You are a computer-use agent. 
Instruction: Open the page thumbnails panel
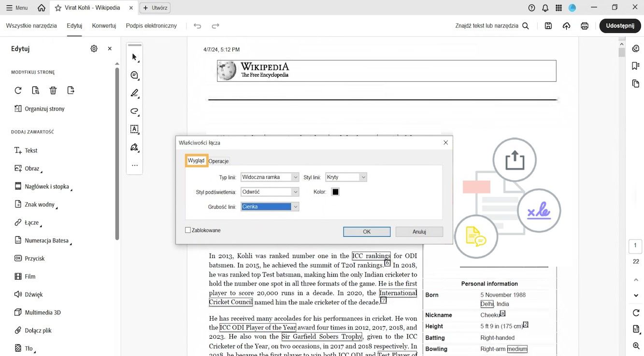coord(636,84)
